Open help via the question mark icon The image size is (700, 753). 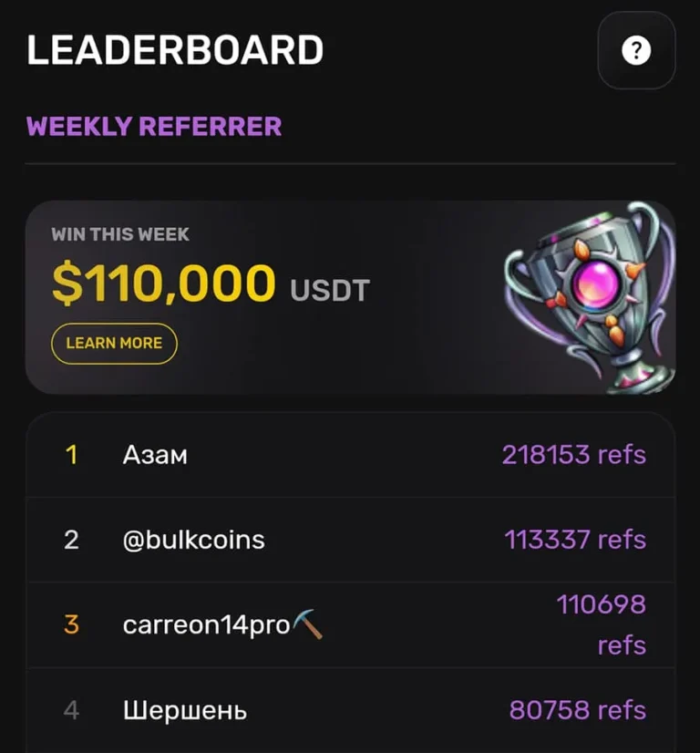[636, 51]
